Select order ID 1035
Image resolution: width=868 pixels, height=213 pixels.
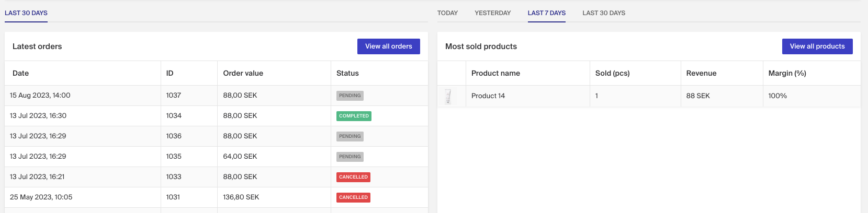tap(174, 157)
